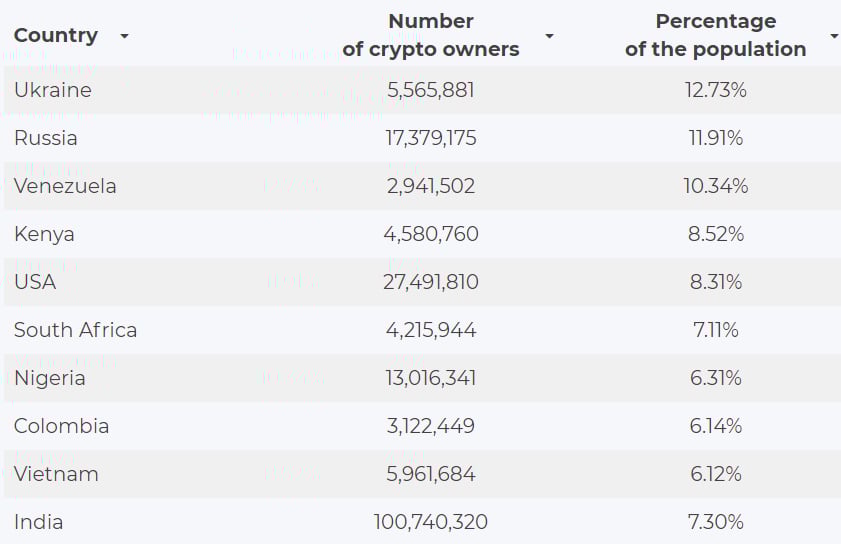This screenshot has height=544, width=841.
Task: Open the Percentage of the population sort arrow
Action: click(x=834, y=36)
